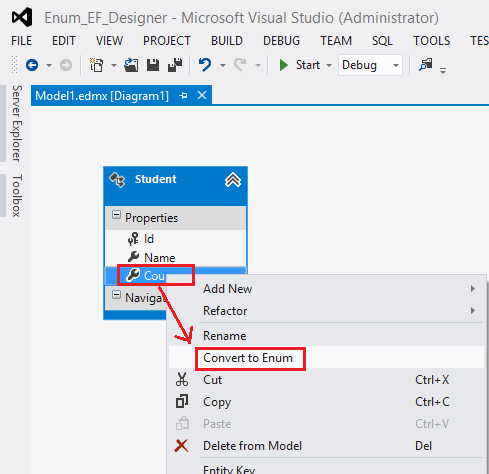489x474 pixels.
Task: Click the Save toolbar icon
Action: click(x=153, y=65)
